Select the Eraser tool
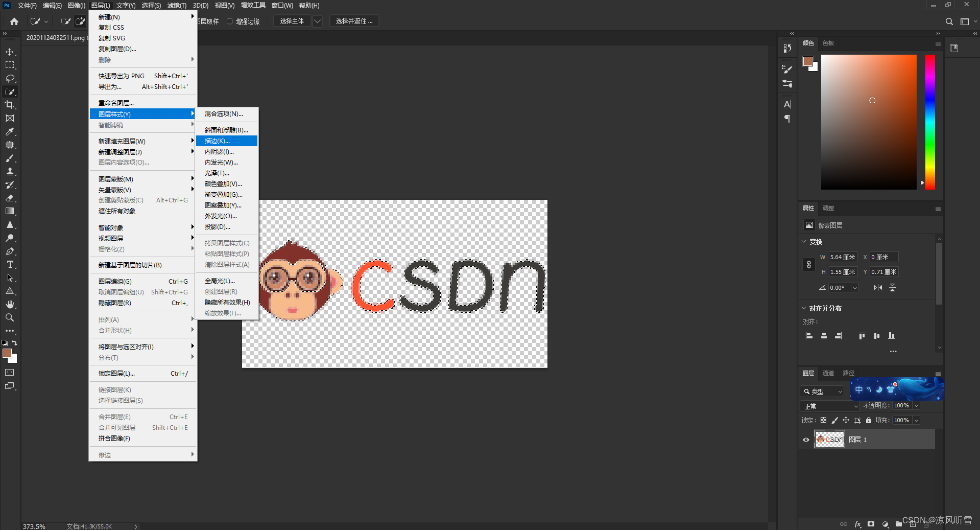The width and height of the screenshot is (980, 530). (10, 198)
